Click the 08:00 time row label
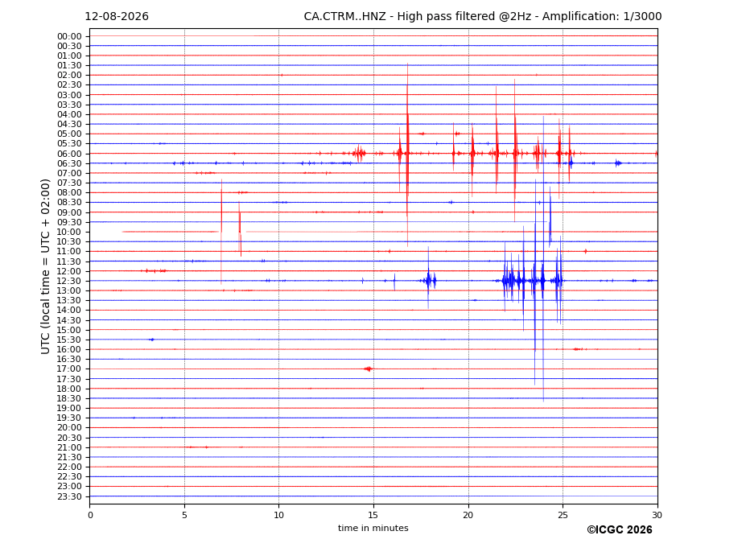 [69, 192]
